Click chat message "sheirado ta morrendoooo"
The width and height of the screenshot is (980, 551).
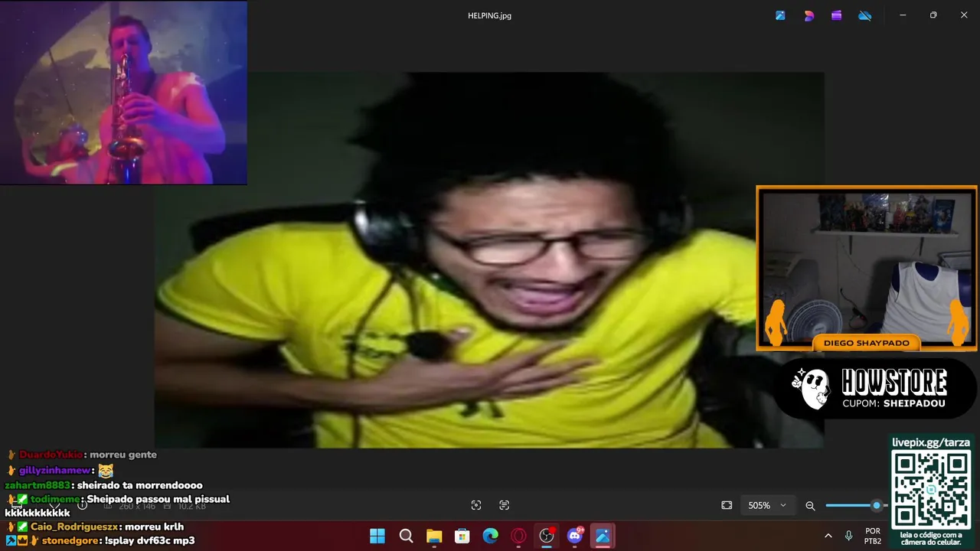139,485
